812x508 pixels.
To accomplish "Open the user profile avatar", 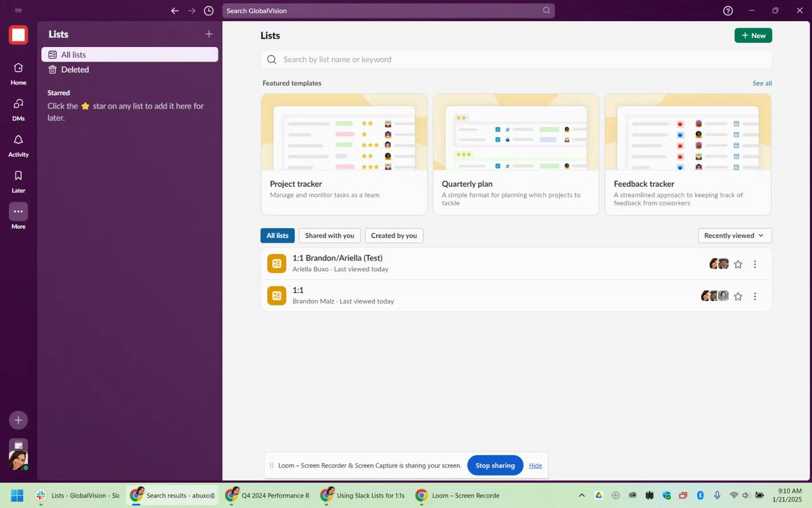I will click(x=18, y=460).
